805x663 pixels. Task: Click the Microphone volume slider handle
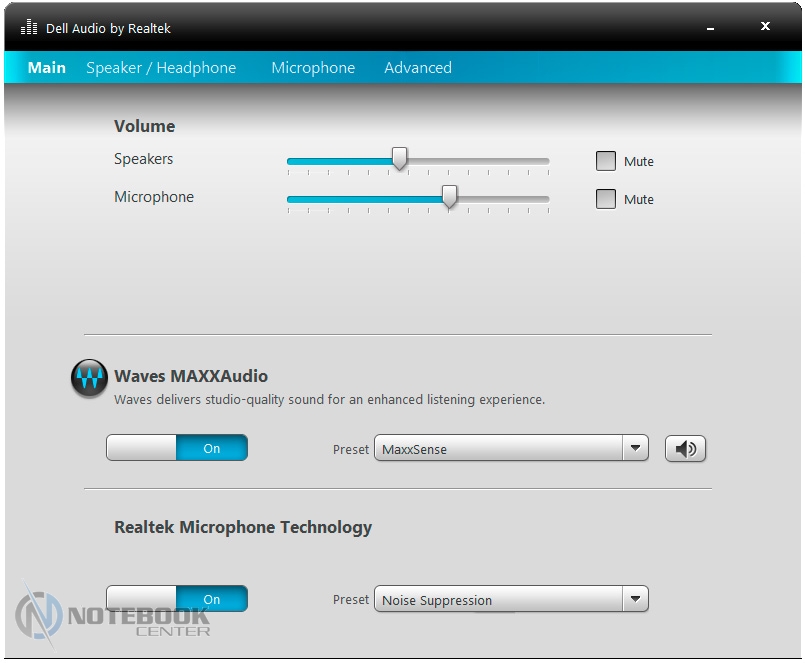click(450, 197)
